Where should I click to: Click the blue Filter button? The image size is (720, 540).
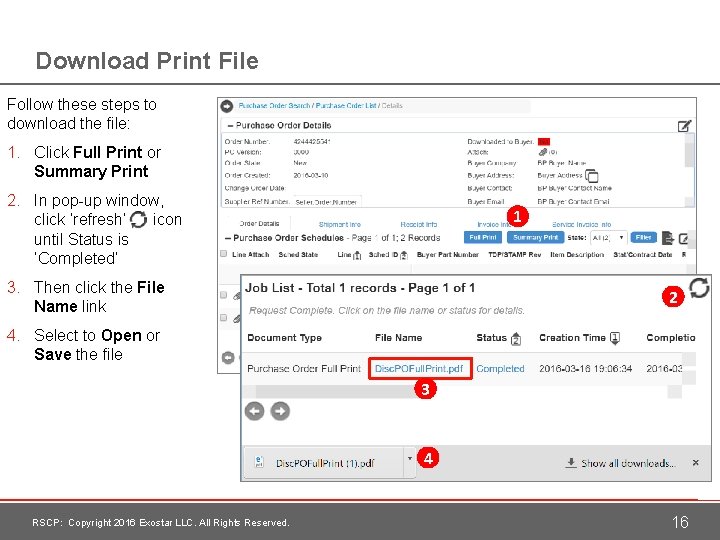pyautogui.click(x=643, y=237)
